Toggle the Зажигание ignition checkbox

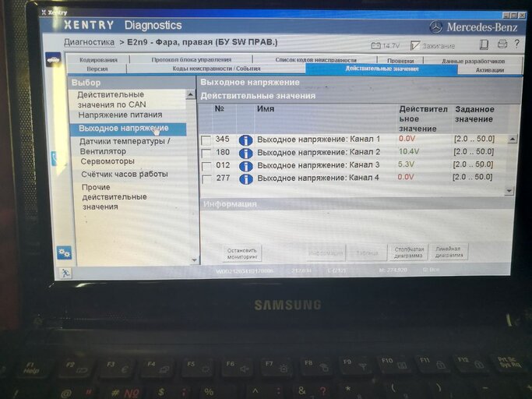point(415,45)
